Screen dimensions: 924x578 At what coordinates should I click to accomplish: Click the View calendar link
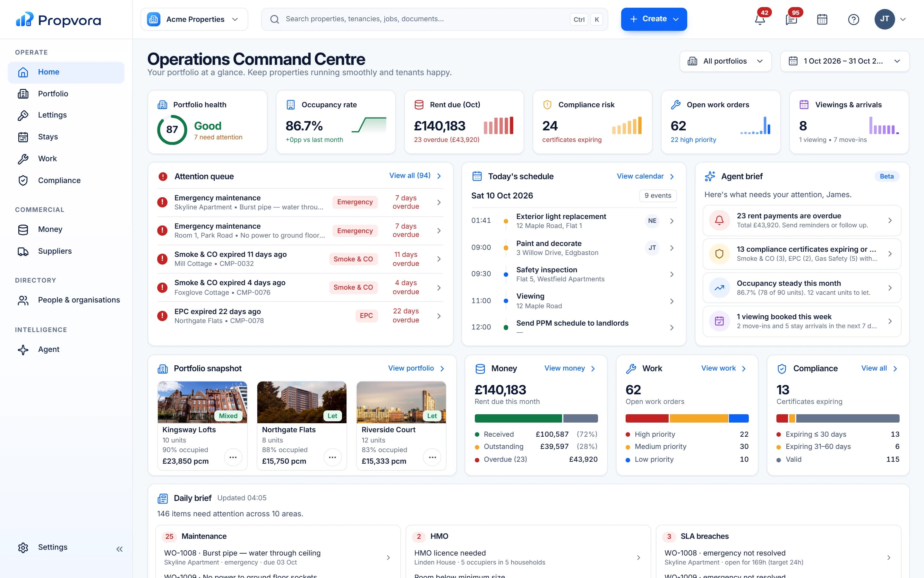point(646,176)
